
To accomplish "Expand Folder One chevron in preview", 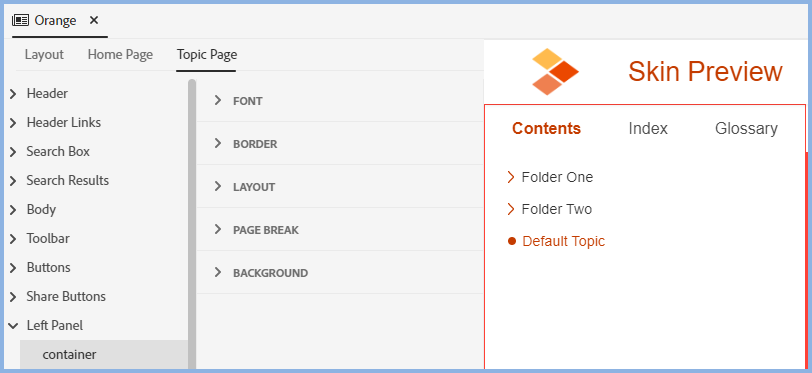I will [x=511, y=177].
